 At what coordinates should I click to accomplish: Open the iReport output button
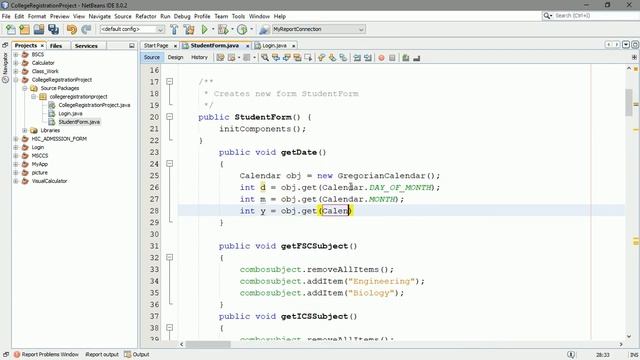tap(102, 354)
